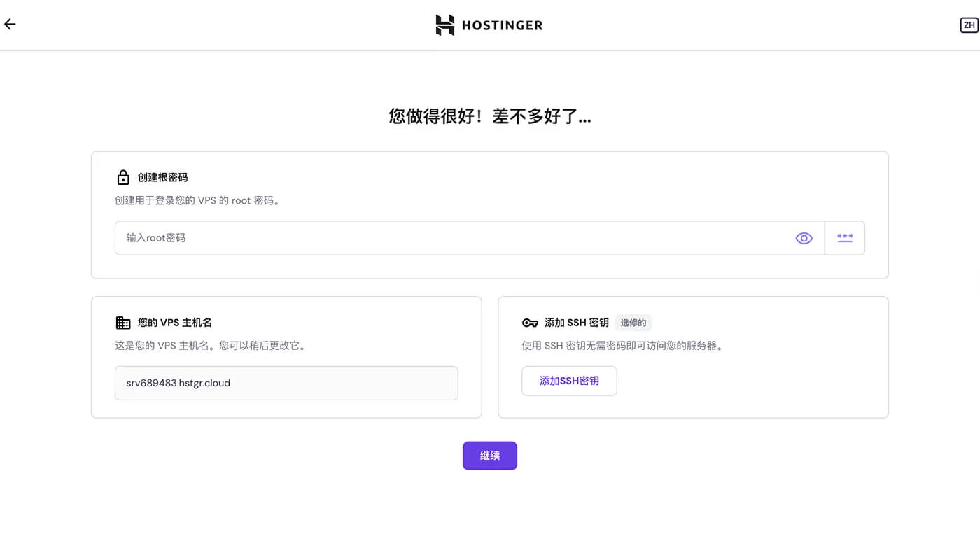Click the server icon next to 您的 VPS 主机名
Viewport: 980px width, 560px height.
point(123,322)
